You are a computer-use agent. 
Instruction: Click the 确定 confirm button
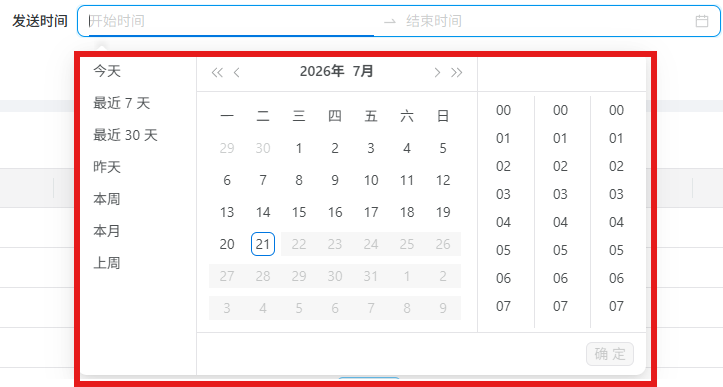(610, 354)
